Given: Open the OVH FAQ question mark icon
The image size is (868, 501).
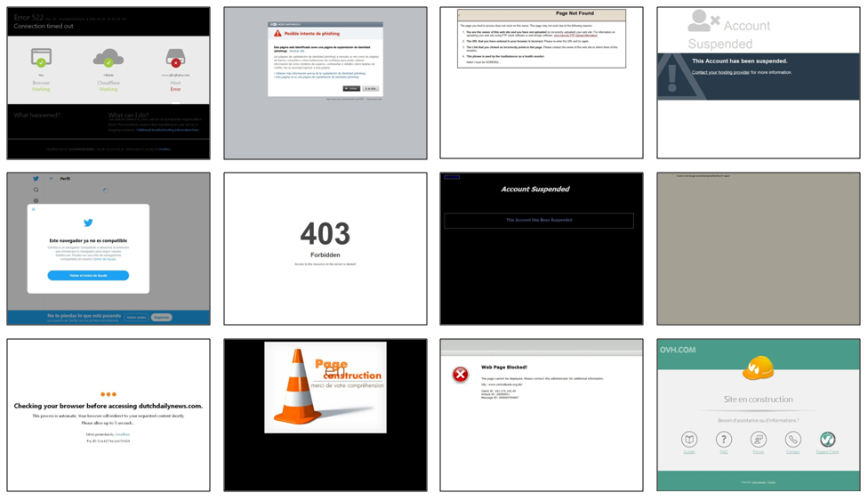Looking at the screenshot, I should click(x=724, y=440).
